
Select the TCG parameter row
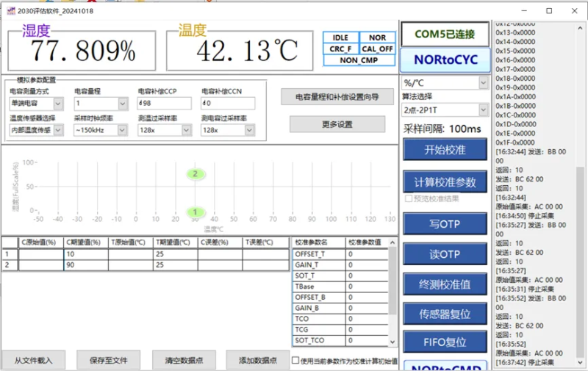click(x=340, y=330)
